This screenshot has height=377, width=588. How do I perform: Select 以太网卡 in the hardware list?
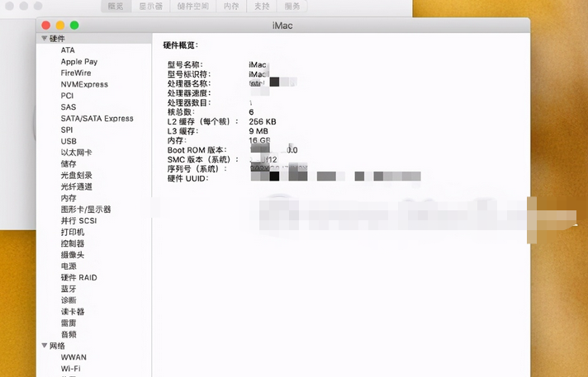[76, 153]
